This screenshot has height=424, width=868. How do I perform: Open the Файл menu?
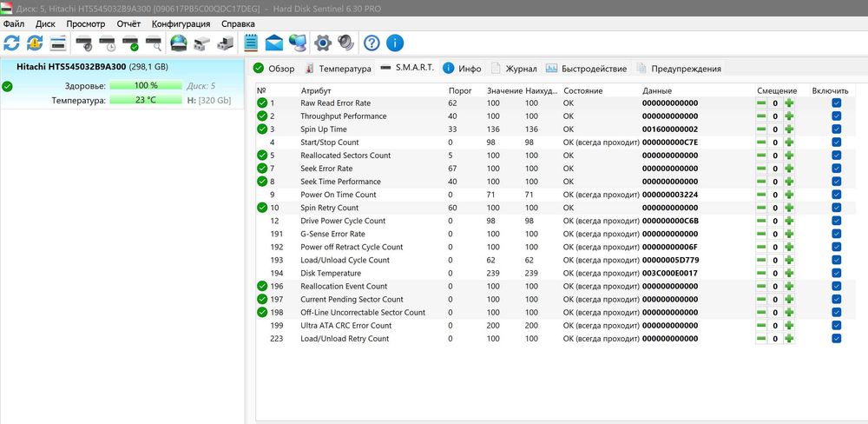[14, 23]
